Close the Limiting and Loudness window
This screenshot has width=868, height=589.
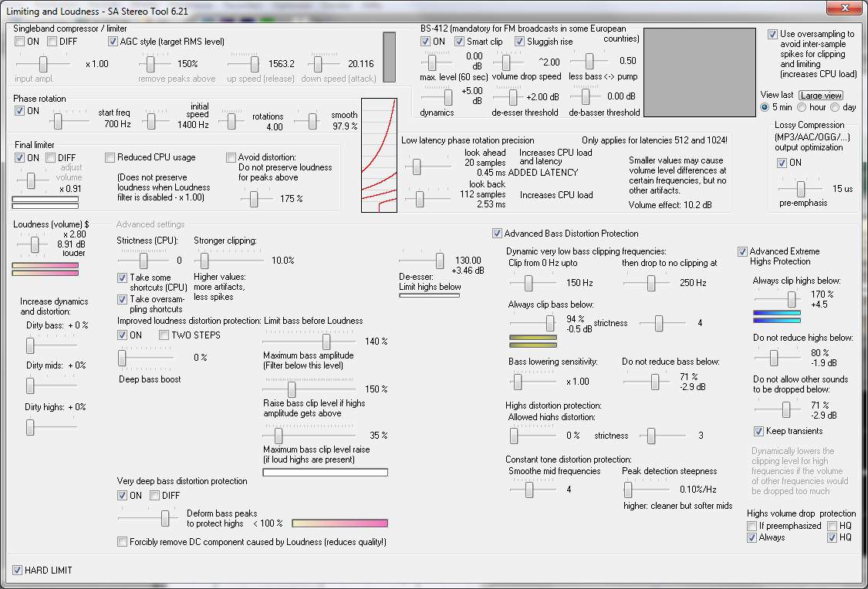(844, 8)
